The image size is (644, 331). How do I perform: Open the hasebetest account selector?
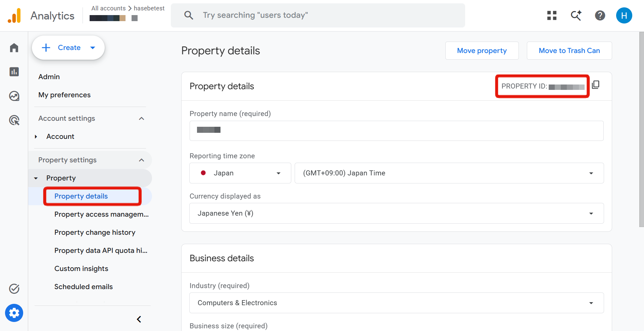149,8
